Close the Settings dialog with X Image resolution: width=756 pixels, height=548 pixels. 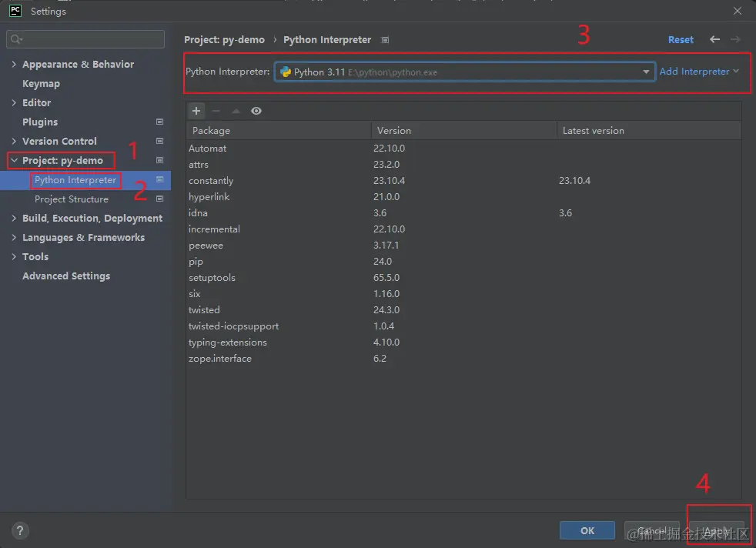click(x=738, y=11)
